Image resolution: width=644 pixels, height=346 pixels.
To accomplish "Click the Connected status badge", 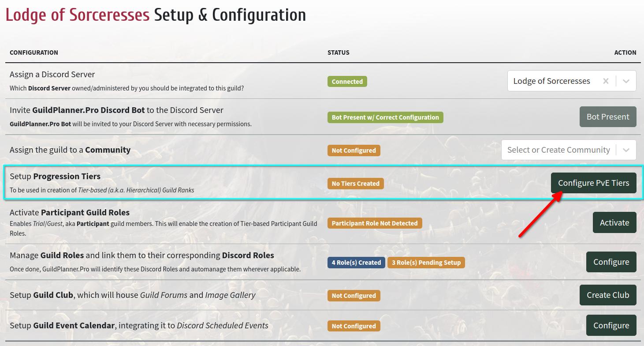I will (347, 82).
